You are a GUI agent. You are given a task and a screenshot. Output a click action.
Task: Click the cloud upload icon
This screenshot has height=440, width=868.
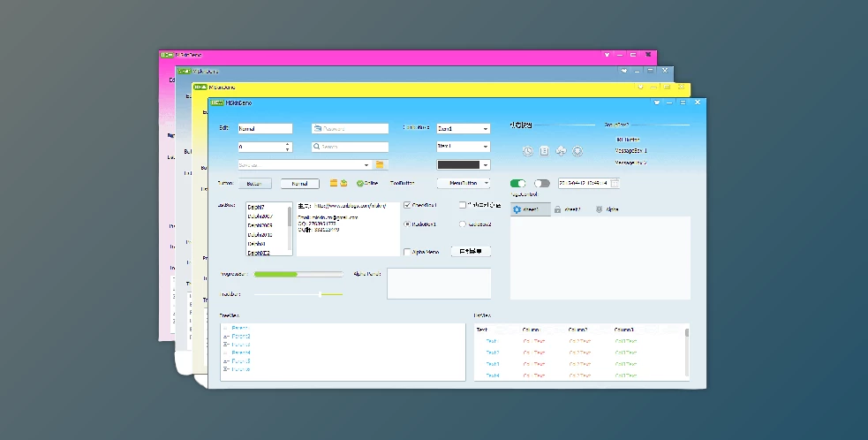pos(561,151)
